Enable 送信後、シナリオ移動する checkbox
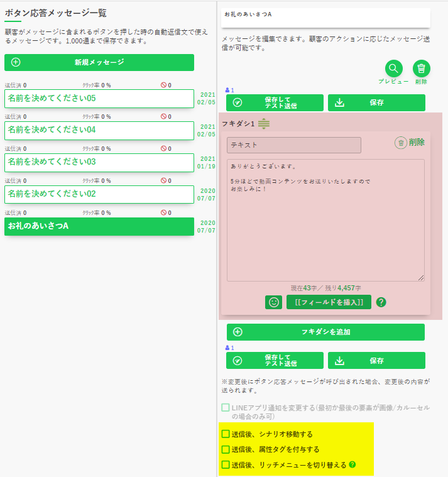Image resolution: width=448 pixels, height=477 pixels. tap(226, 434)
